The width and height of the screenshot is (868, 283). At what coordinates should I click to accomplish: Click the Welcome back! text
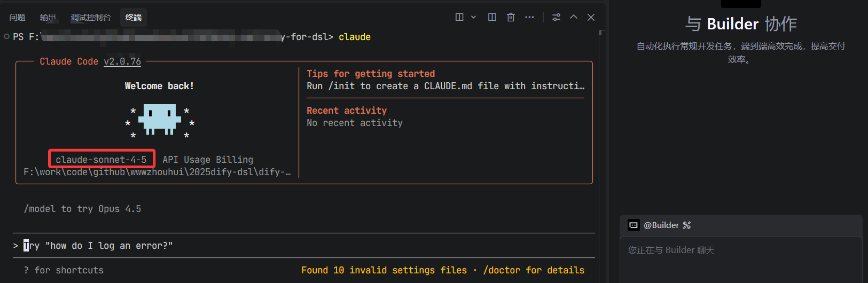(x=160, y=86)
